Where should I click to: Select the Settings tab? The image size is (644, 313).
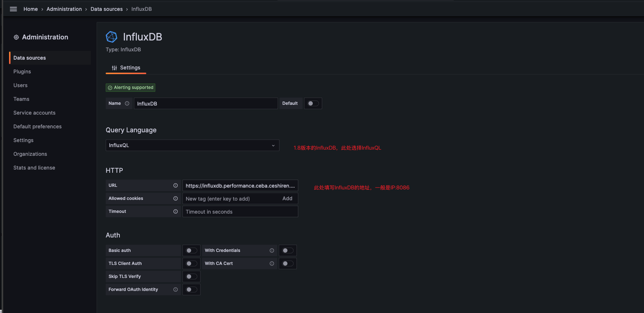(x=126, y=68)
